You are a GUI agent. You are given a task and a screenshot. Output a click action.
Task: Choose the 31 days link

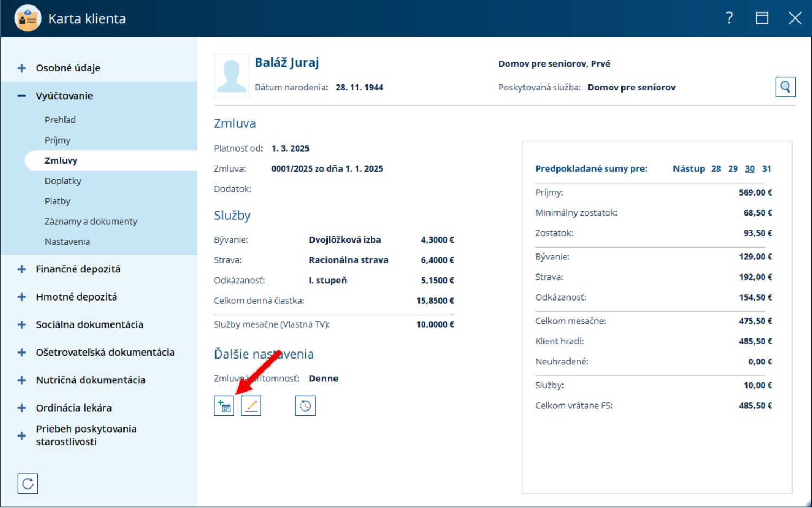coord(767,168)
